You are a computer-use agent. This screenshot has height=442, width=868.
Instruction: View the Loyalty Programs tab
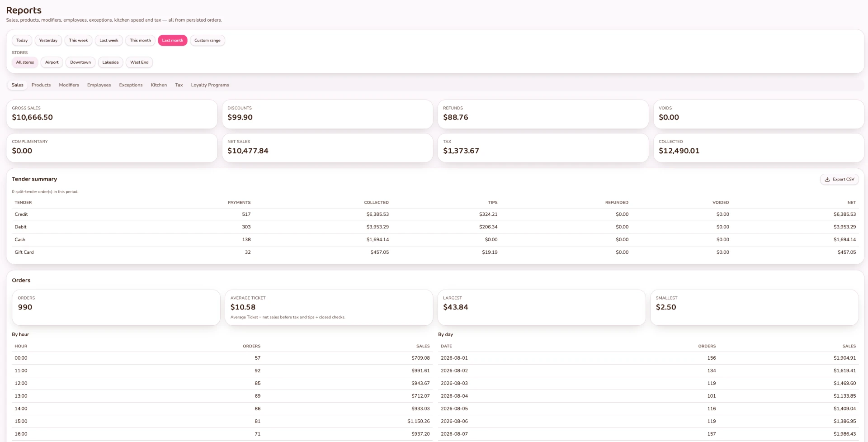[210, 85]
